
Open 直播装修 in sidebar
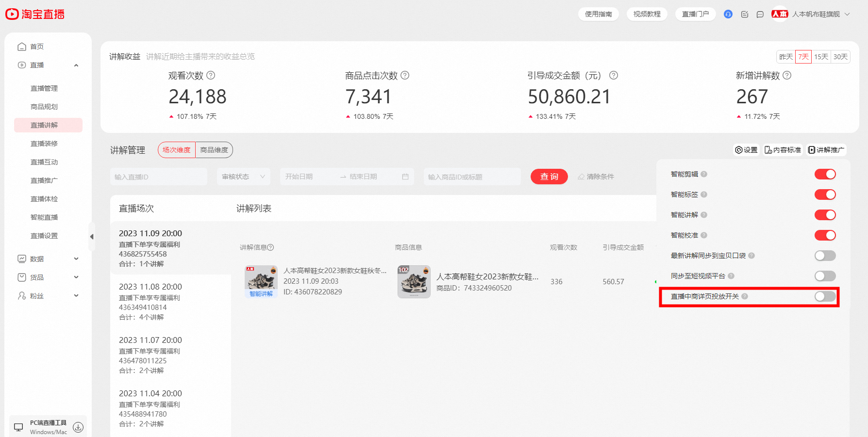coord(44,144)
